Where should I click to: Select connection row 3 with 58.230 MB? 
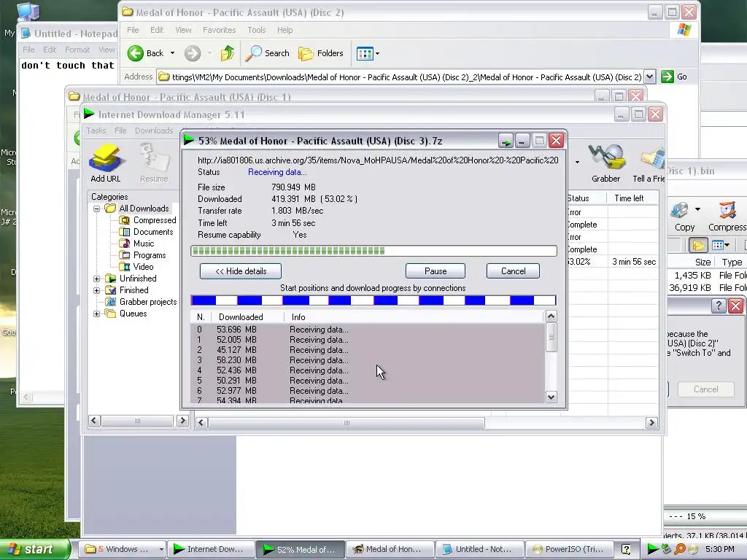coord(368,360)
